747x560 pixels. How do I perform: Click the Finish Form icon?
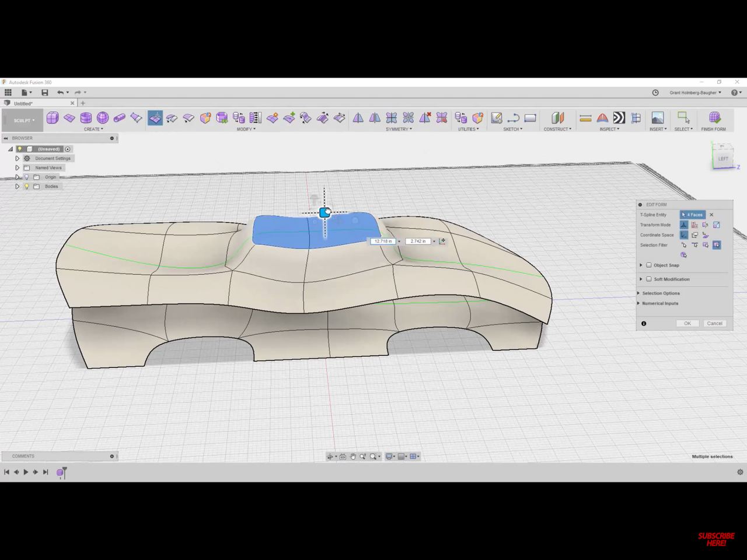[714, 118]
